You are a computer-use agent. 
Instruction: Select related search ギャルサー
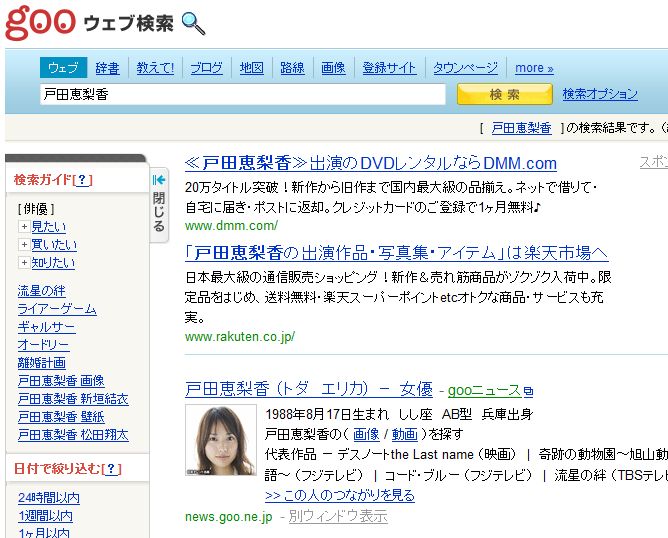coord(46,327)
